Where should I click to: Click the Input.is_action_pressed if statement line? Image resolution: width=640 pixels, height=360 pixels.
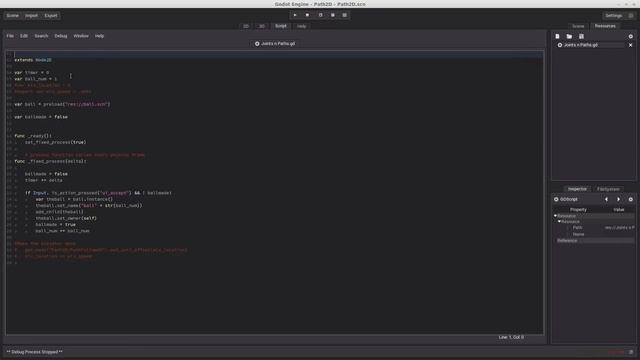98,193
